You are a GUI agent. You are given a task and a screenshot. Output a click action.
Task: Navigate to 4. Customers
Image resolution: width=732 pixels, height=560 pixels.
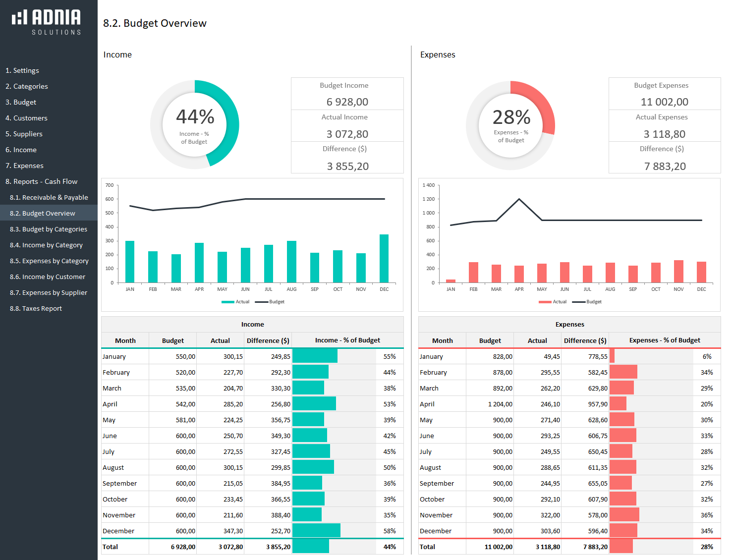click(x=26, y=118)
